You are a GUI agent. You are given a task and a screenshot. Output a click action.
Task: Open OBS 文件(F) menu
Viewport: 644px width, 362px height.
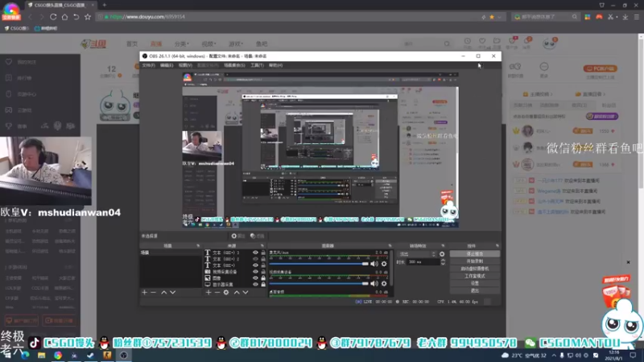pyautogui.click(x=148, y=65)
